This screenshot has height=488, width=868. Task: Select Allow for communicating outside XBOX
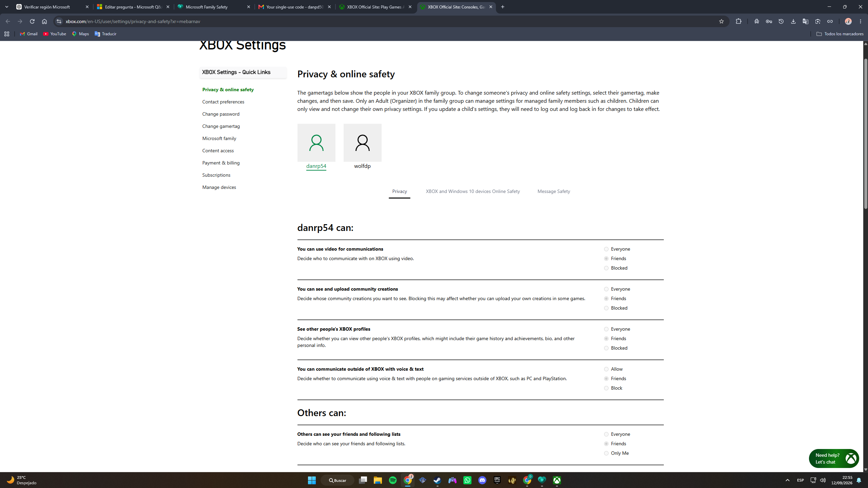(606, 369)
